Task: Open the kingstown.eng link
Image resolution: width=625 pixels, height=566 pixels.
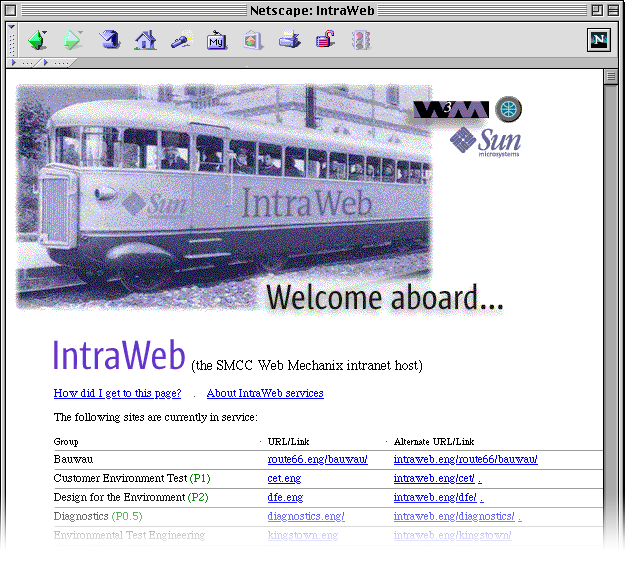Action: [x=303, y=535]
